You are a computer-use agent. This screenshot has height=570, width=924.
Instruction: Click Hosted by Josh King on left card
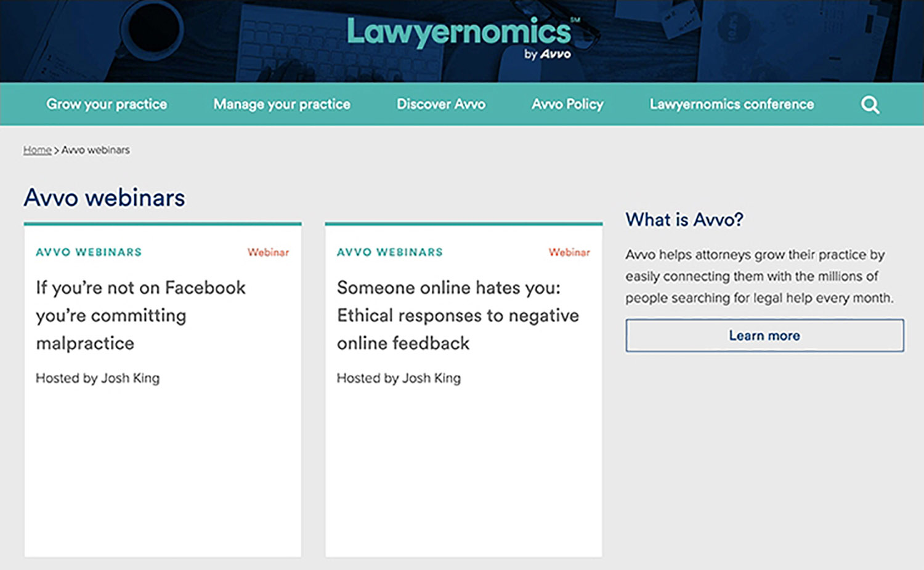coord(97,378)
